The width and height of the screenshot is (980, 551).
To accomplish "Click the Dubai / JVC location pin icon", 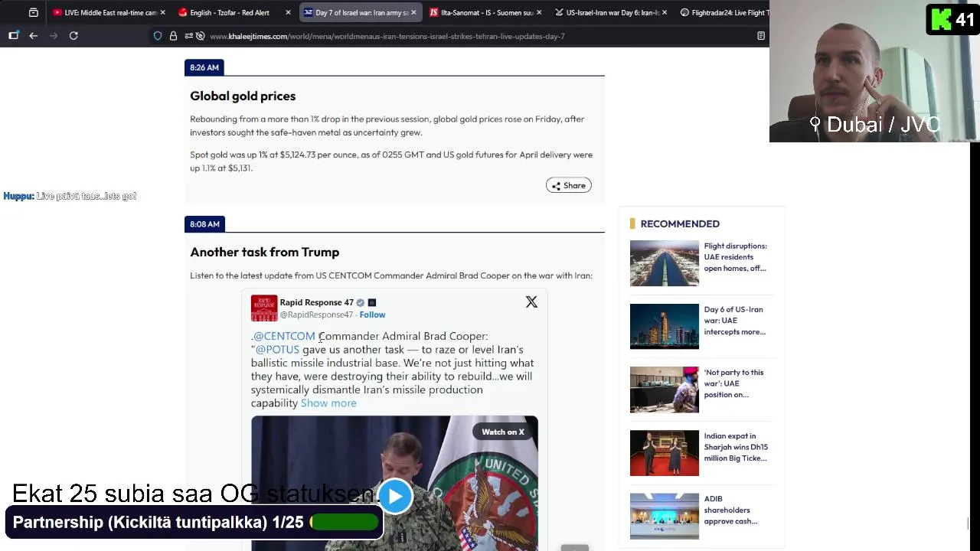I will [x=815, y=124].
